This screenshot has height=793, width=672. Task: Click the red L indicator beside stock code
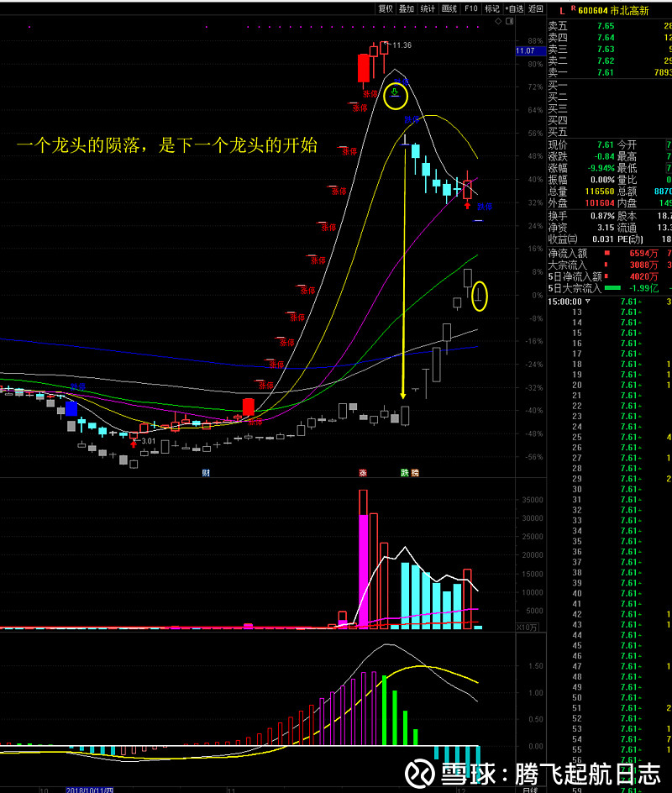click(561, 10)
